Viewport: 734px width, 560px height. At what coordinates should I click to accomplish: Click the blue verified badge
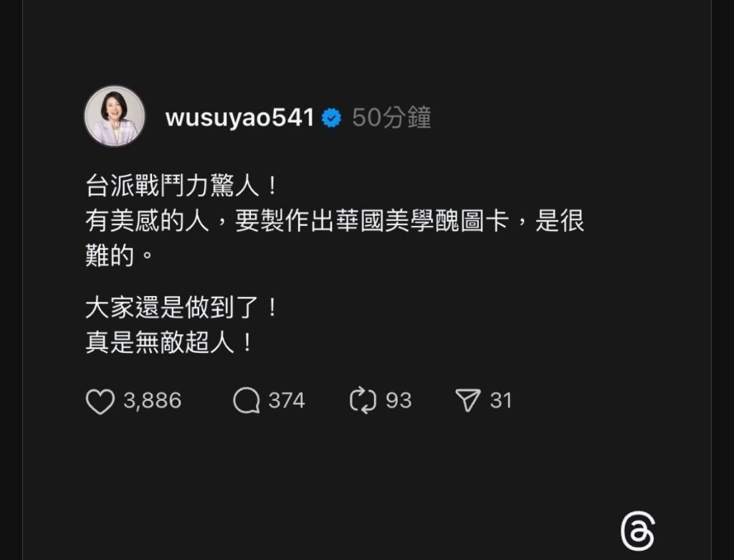331,118
